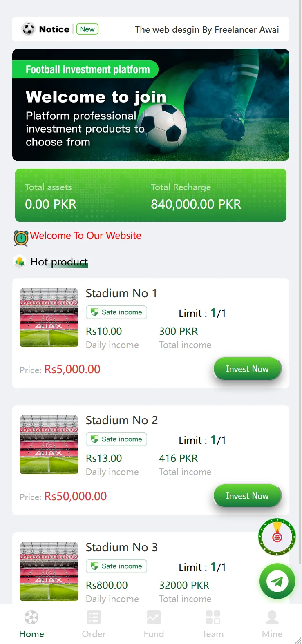Open the Team tab
This screenshot has height=644, width=302.
click(x=213, y=624)
